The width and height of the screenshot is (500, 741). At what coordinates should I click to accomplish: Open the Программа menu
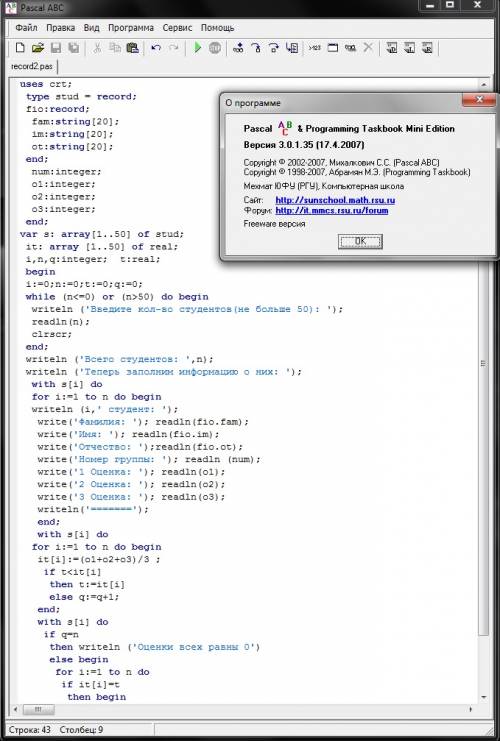[x=131, y=28]
